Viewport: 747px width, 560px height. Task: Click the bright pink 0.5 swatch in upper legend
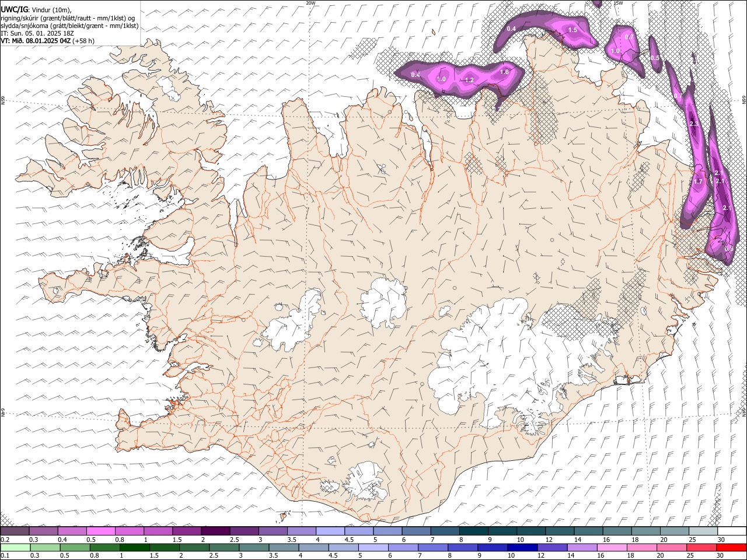click(x=100, y=531)
